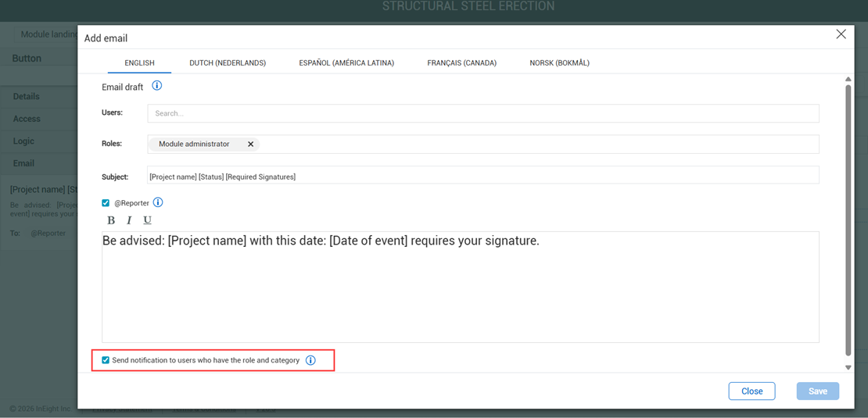This screenshot has width=868, height=418.
Task: Click the Users search field
Action: click(482, 113)
